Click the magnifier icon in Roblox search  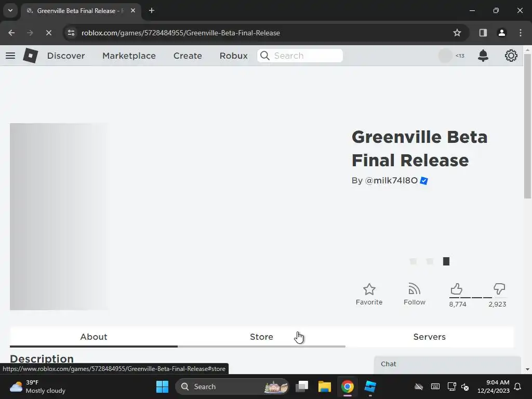click(x=265, y=56)
